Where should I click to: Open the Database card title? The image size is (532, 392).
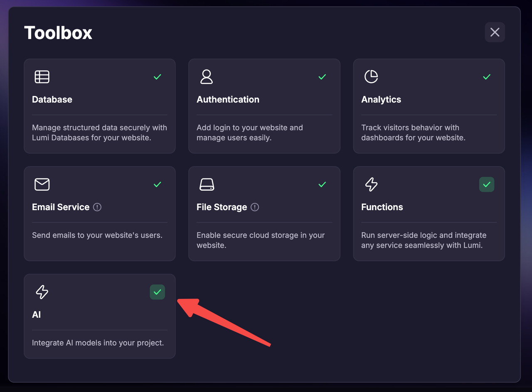(52, 100)
